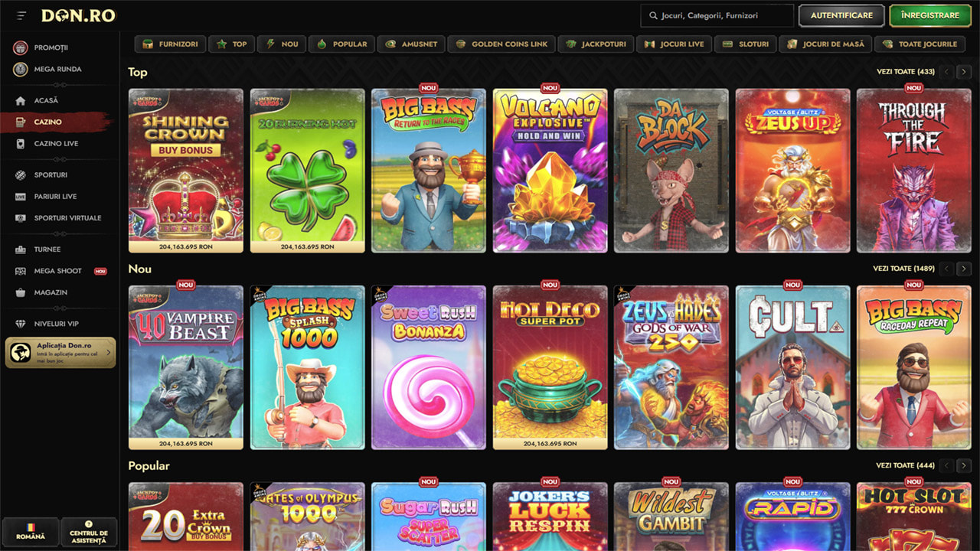The height and width of the screenshot is (551, 980).
Task: Open the Through the Fire game
Action: [914, 171]
